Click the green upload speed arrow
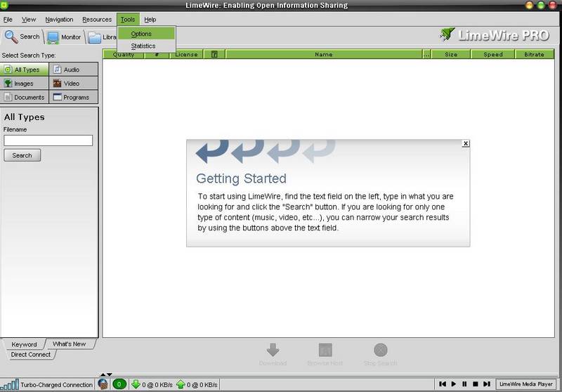The height and width of the screenshot is (392, 562). tap(181, 384)
